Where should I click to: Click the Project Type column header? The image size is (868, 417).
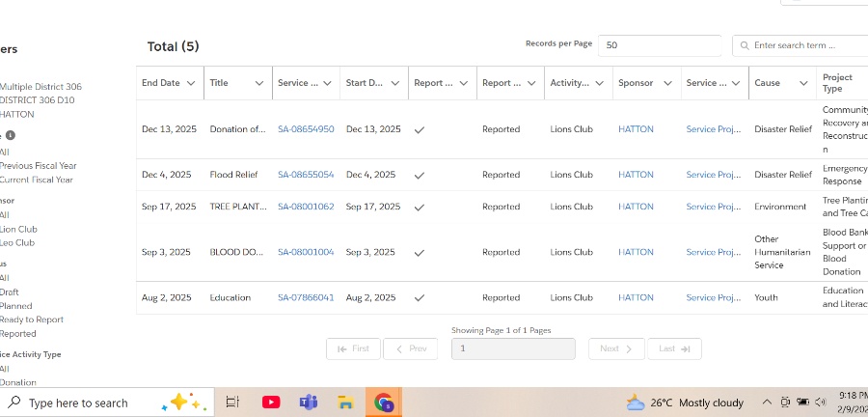pos(838,83)
